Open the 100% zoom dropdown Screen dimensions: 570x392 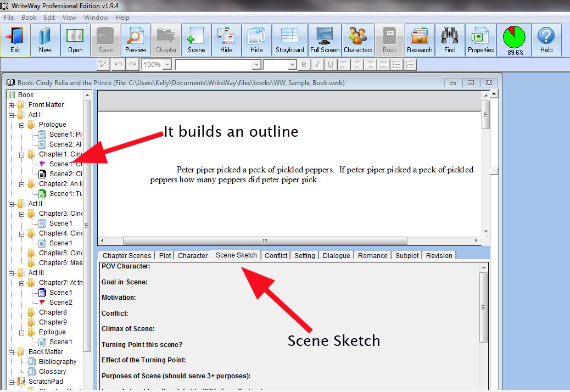[x=167, y=65]
